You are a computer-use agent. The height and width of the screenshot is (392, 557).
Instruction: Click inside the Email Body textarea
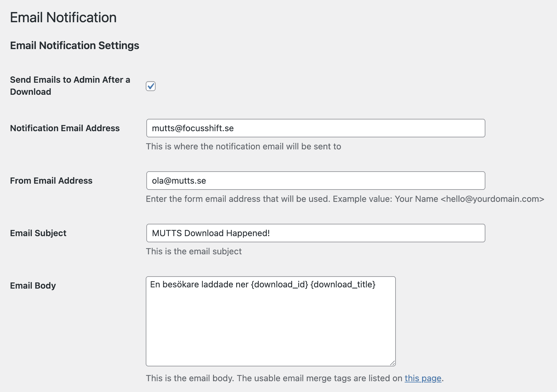tap(271, 321)
